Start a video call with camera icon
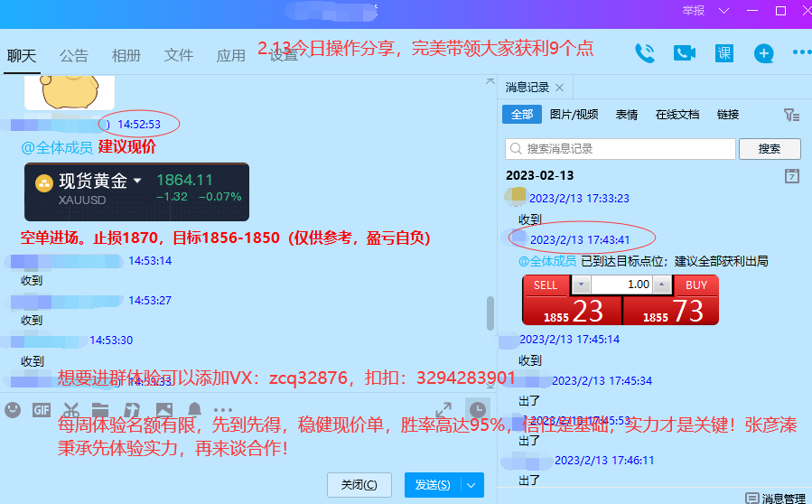 pos(685,52)
